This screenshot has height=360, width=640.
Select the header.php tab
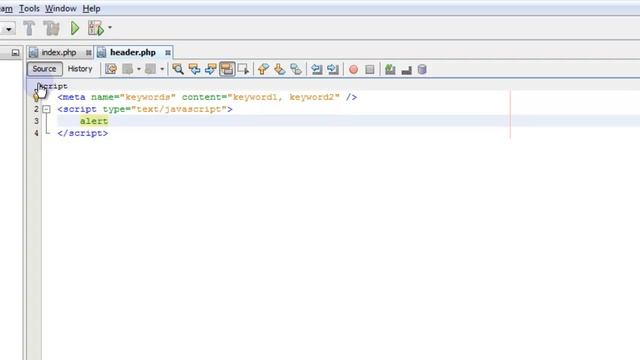coord(133,52)
